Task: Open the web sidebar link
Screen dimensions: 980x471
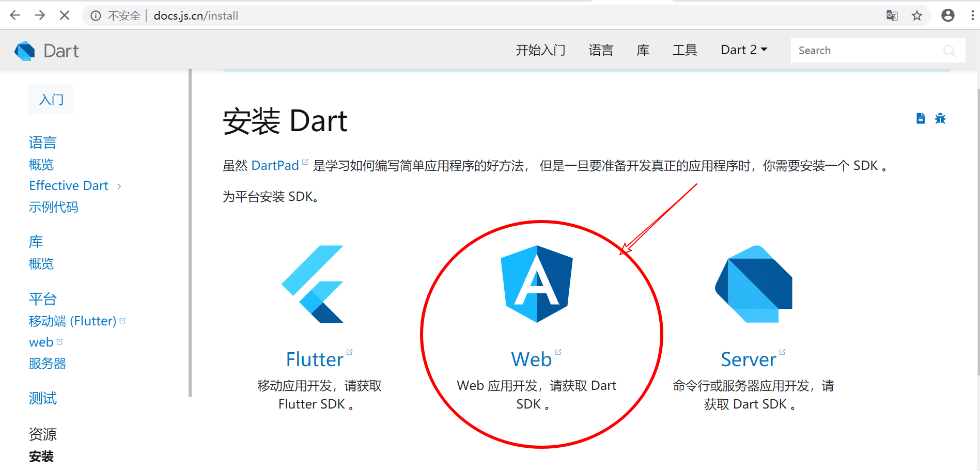Action: (x=45, y=342)
